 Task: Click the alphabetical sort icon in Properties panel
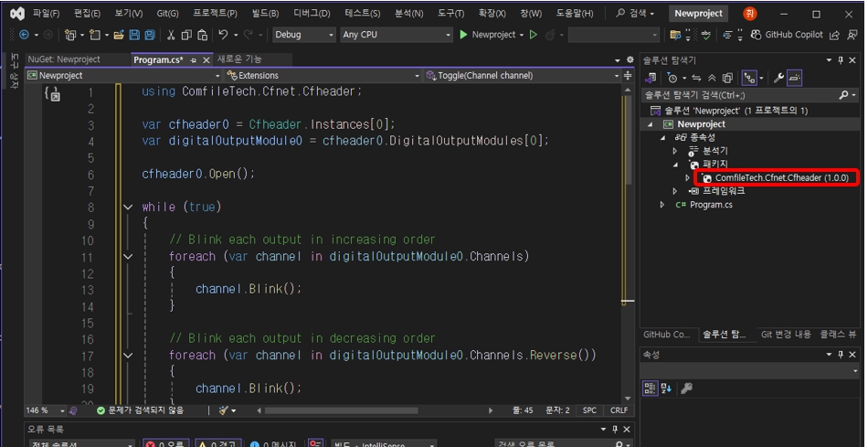pos(664,388)
